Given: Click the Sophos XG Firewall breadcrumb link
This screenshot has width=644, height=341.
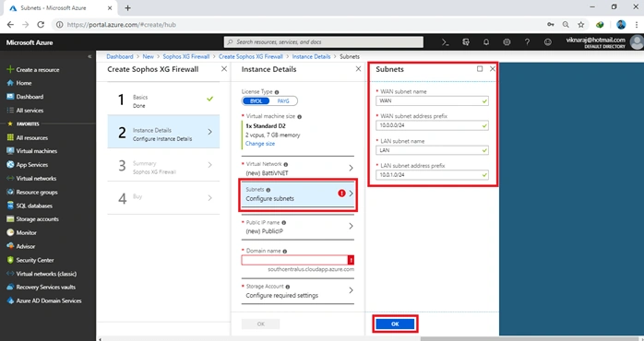Looking at the screenshot, I should click(x=186, y=56).
